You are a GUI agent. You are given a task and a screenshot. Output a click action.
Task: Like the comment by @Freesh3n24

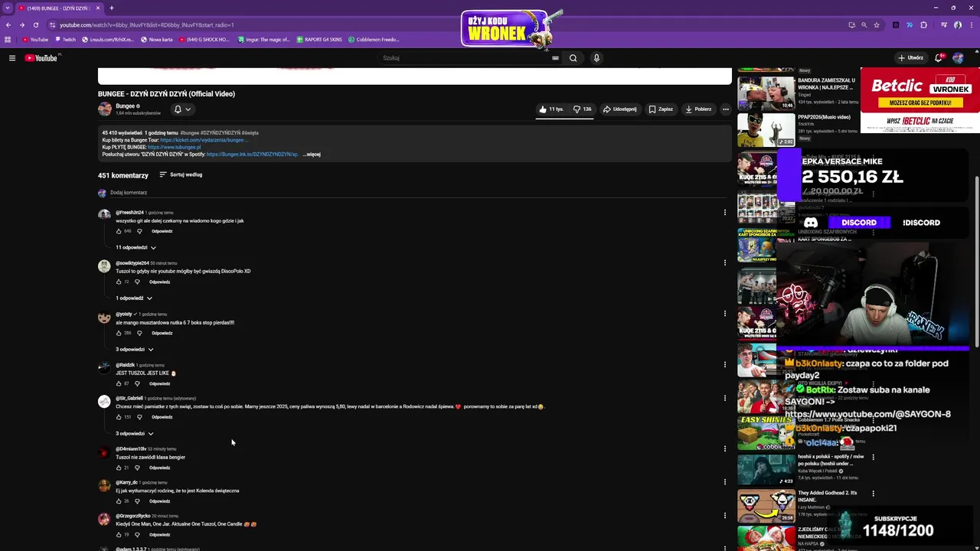tap(119, 231)
